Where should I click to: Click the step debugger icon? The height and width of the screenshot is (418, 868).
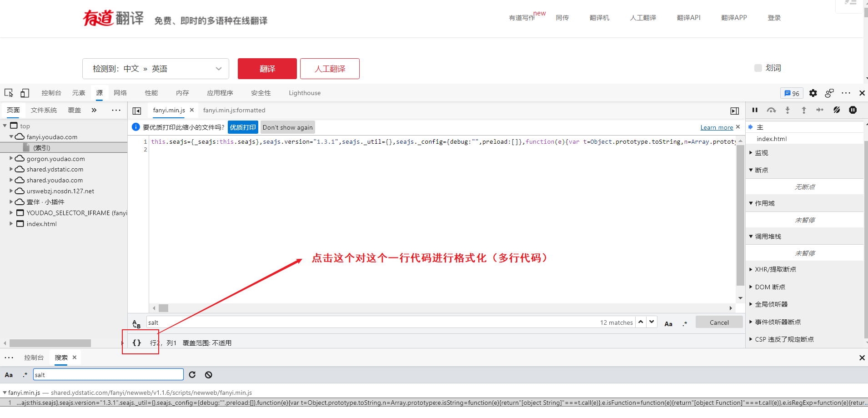coord(820,110)
